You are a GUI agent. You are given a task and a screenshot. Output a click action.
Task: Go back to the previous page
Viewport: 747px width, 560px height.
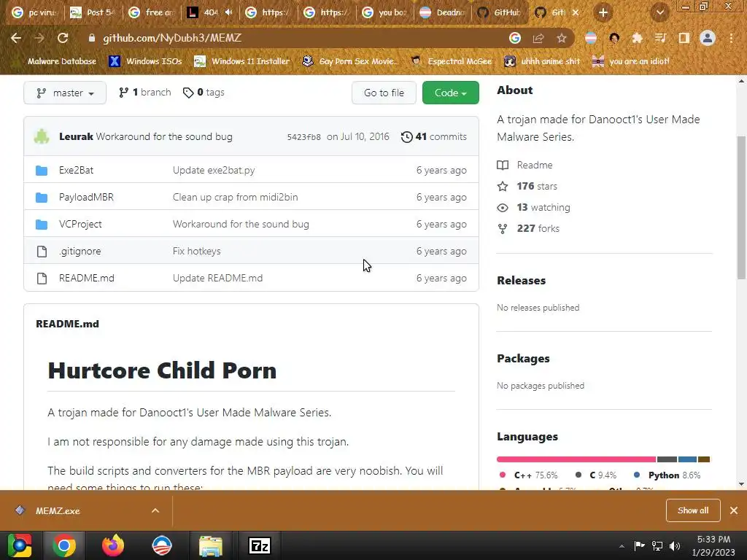pyautogui.click(x=16, y=38)
